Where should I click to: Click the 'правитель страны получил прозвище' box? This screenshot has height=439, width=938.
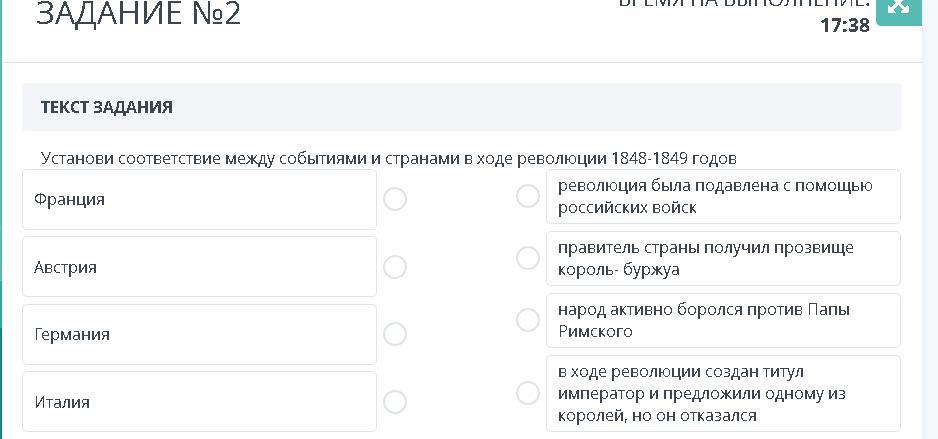[723, 258]
